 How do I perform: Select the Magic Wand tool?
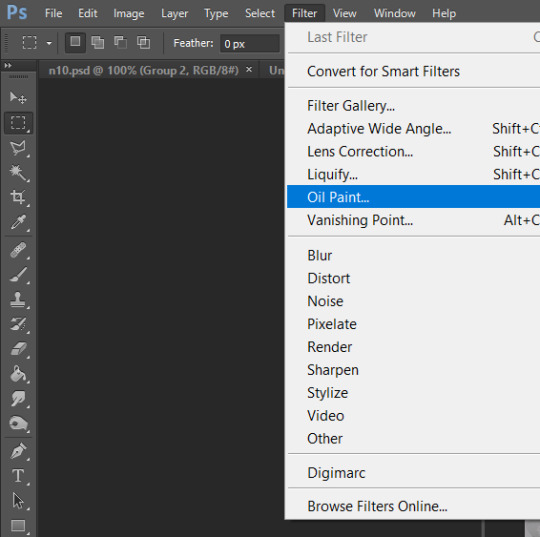click(18, 173)
